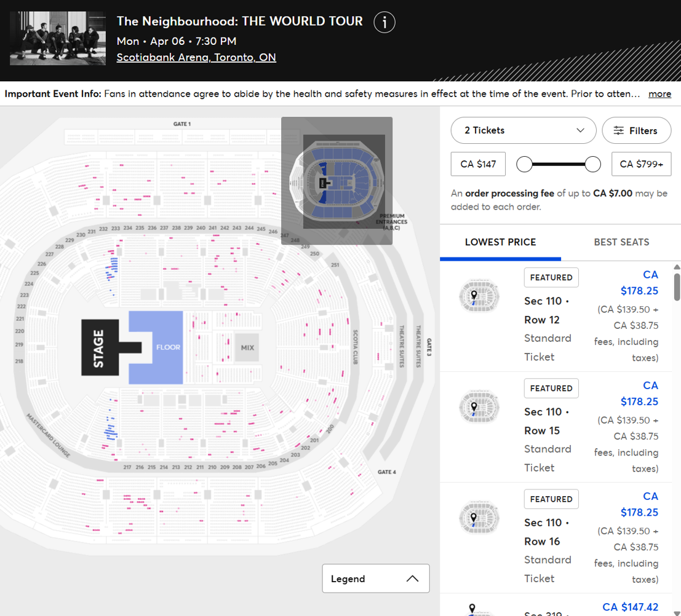Click the STAGE block on seat map
The height and width of the screenshot is (616, 681).
click(x=100, y=347)
